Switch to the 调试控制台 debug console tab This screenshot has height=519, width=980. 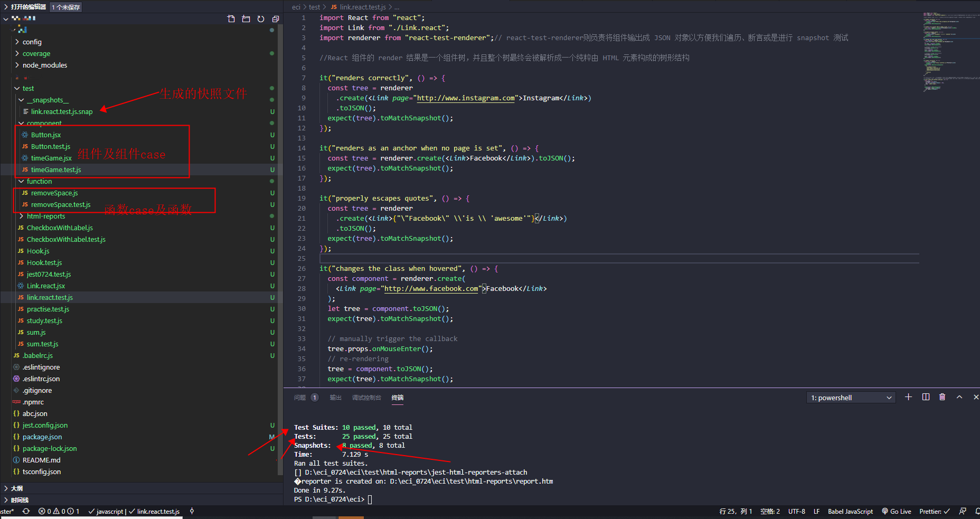(x=366, y=398)
